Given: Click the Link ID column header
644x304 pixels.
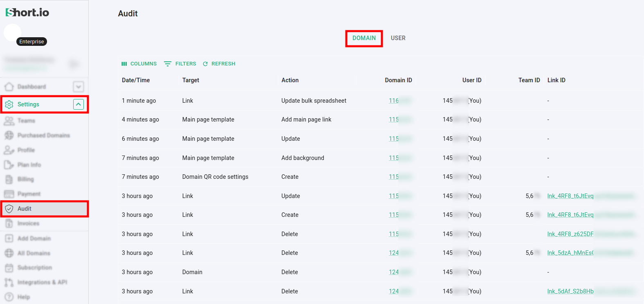Looking at the screenshot, I should [556, 80].
